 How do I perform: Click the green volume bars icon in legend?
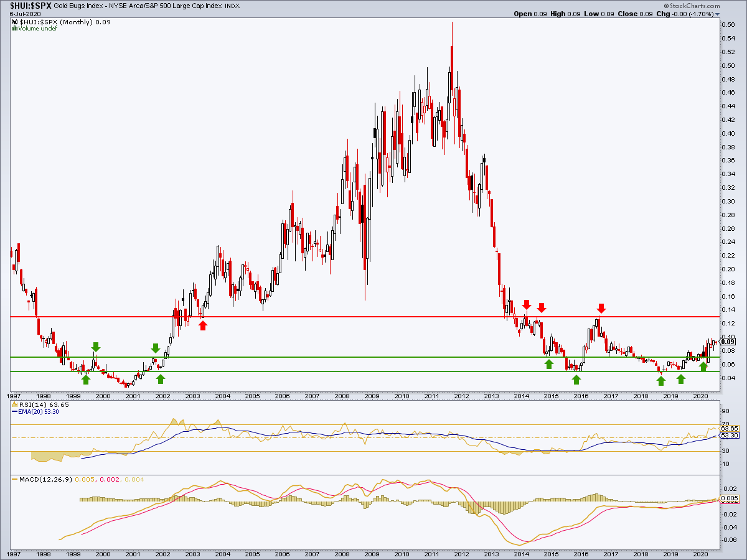point(14,28)
